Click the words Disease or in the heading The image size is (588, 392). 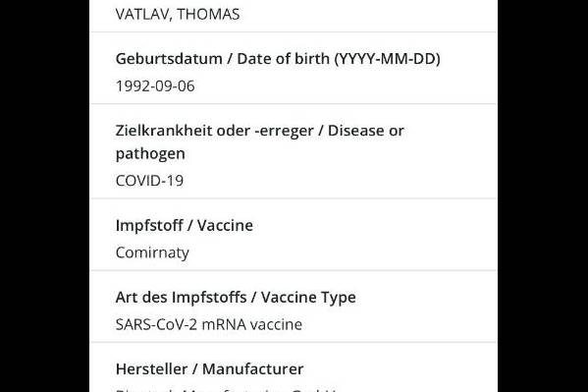(366, 131)
